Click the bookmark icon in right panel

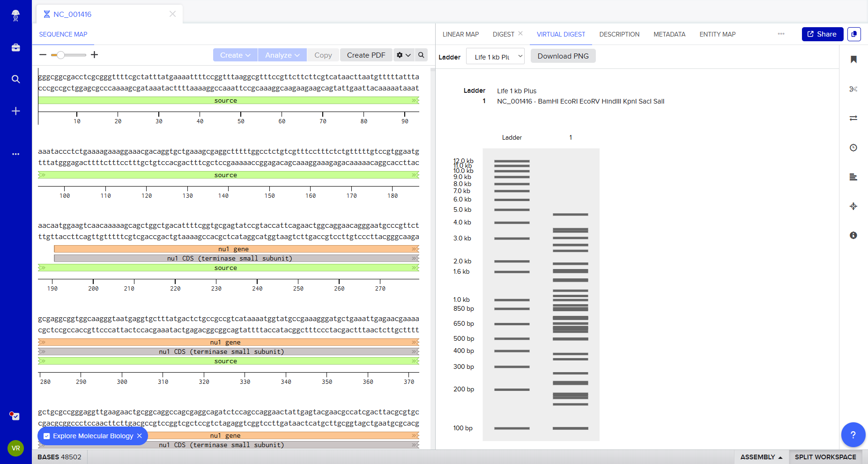(853, 60)
